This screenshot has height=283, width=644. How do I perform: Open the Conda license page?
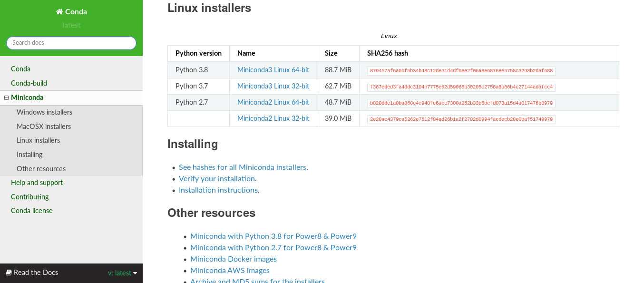[32, 211]
